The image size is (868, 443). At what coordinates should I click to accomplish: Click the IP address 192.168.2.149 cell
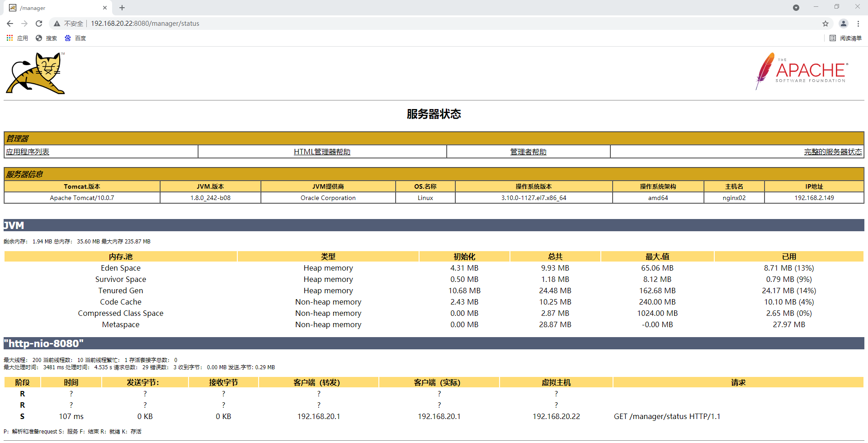pos(814,198)
